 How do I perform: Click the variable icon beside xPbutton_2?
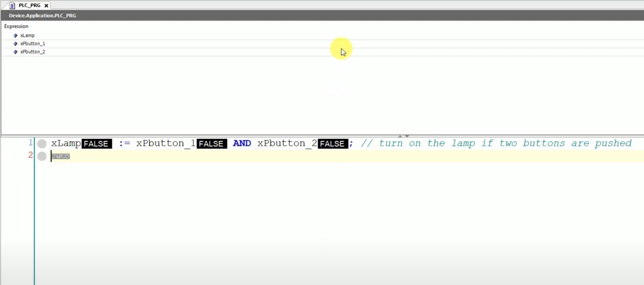pos(16,52)
